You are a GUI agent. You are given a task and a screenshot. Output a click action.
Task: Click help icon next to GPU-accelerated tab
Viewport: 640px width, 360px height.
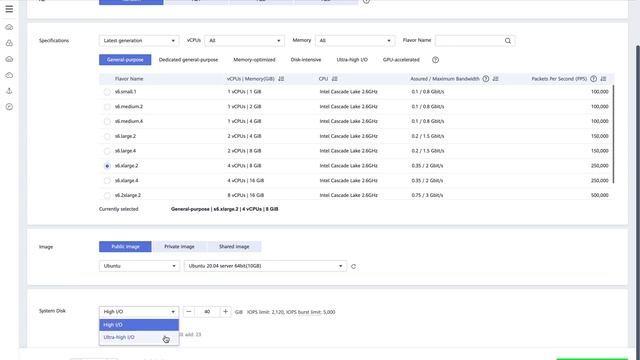pyautogui.click(x=436, y=60)
